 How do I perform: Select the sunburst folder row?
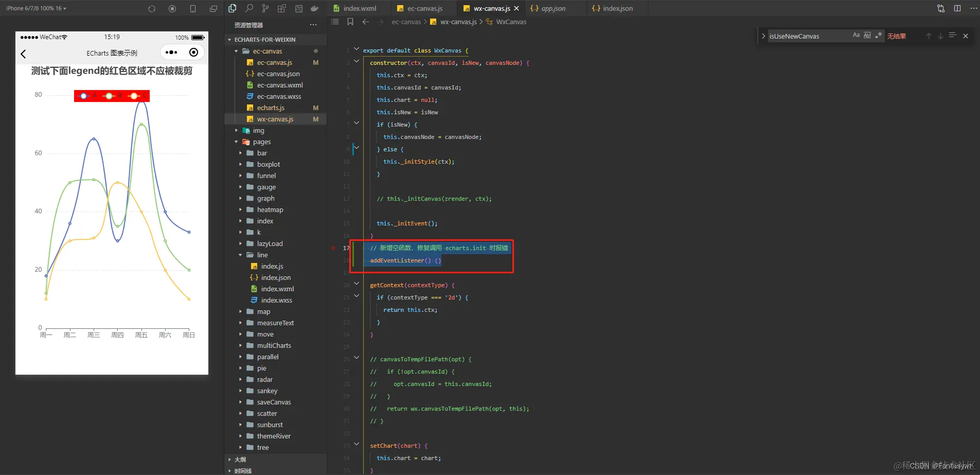click(x=275, y=425)
